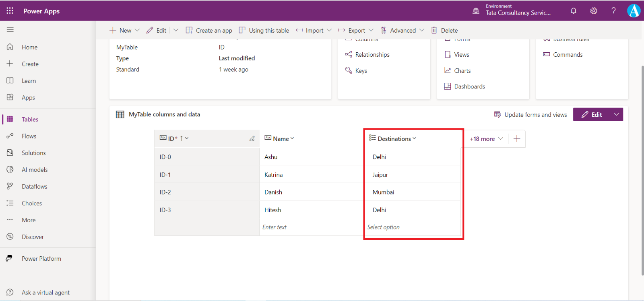The image size is (644, 301).
Task: Open the user account avatar
Action: 634,11
